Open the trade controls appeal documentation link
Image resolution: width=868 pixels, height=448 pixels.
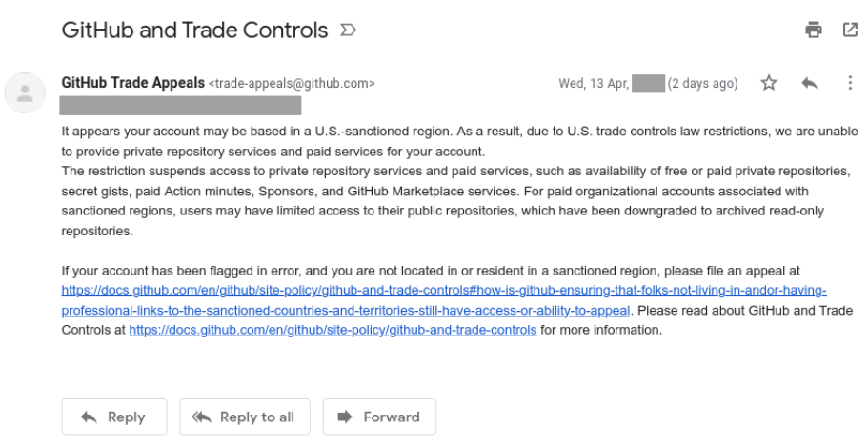click(x=444, y=300)
